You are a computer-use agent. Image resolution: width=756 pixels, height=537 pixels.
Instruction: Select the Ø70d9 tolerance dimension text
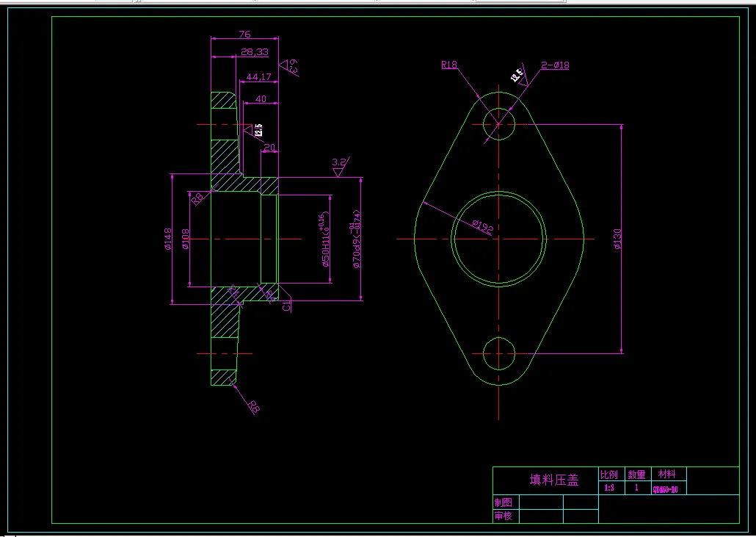point(355,239)
